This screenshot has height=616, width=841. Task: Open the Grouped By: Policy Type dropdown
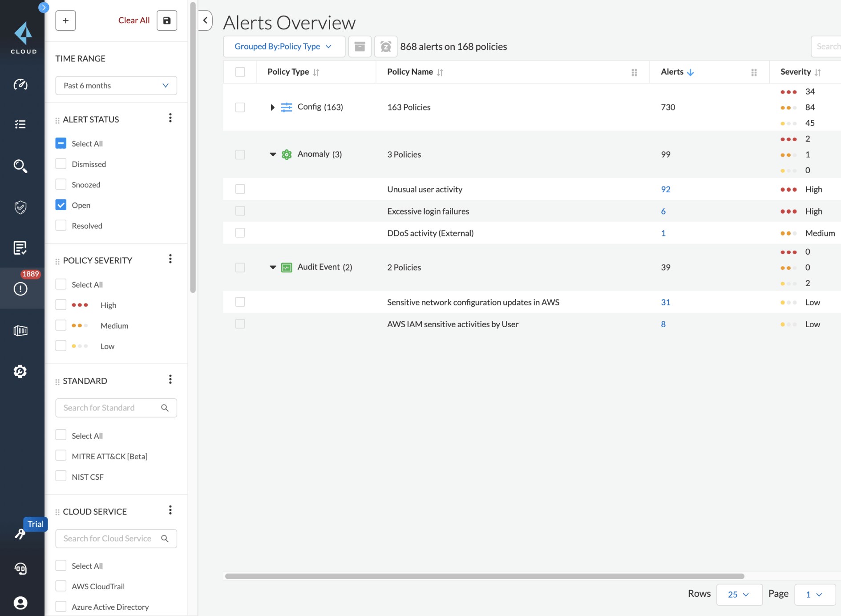[x=283, y=47]
